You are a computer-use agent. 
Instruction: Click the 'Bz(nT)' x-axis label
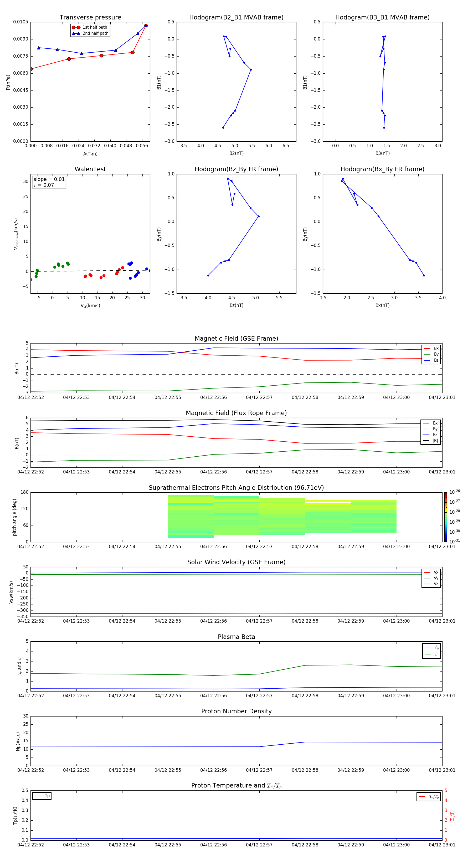pos(236,306)
